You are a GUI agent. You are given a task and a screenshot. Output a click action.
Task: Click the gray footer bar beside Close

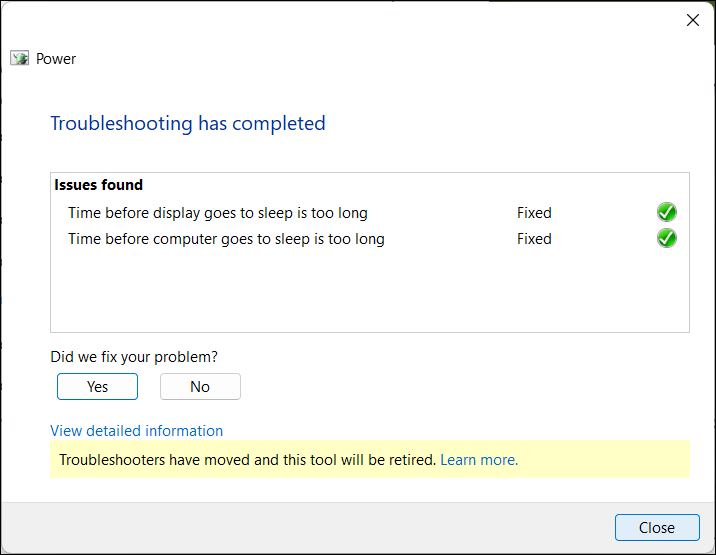point(300,527)
